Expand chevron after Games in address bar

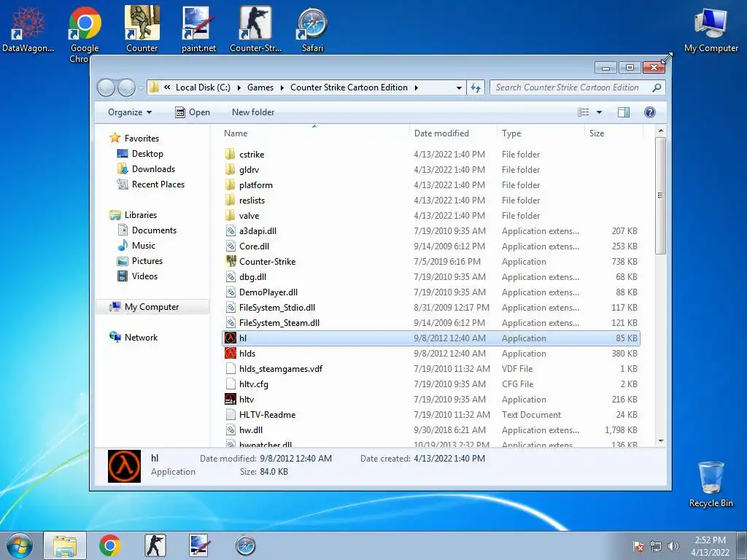[x=282, y=87]
